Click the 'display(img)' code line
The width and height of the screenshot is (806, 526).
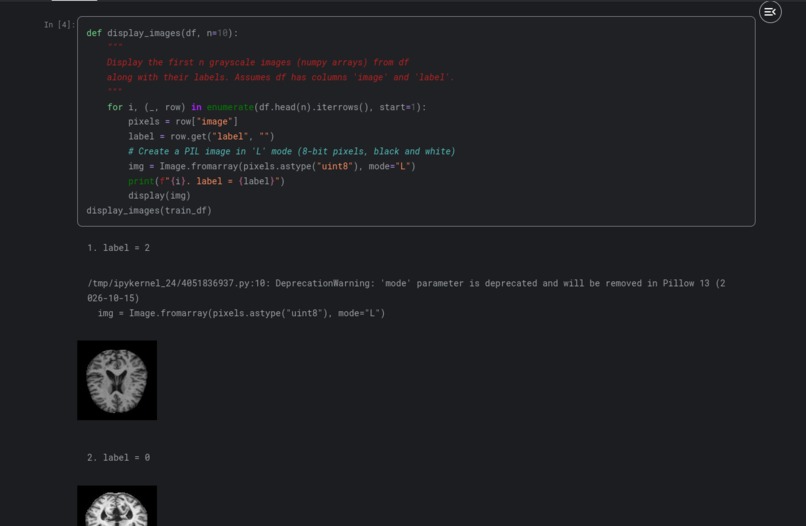(x=159, y=195)
